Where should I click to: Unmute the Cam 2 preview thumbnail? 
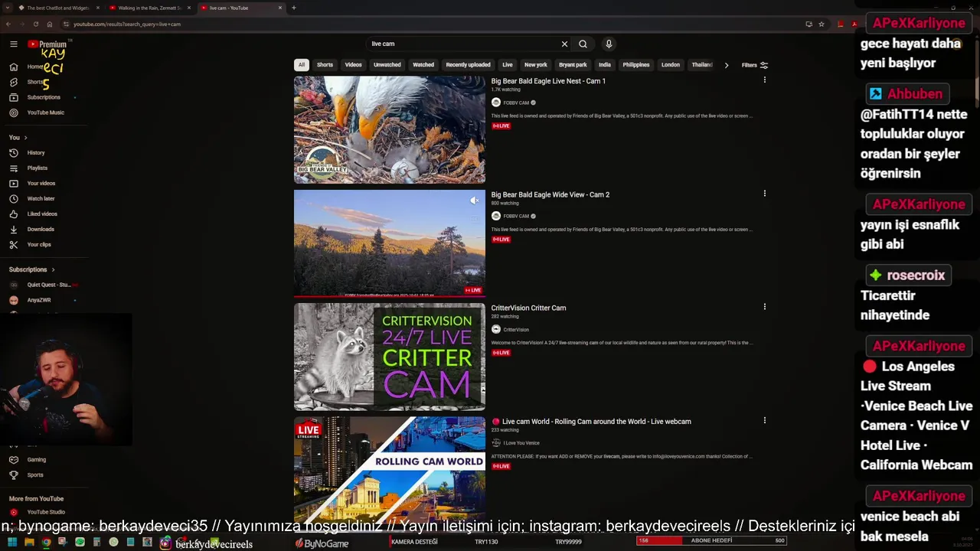click(474, 201)
